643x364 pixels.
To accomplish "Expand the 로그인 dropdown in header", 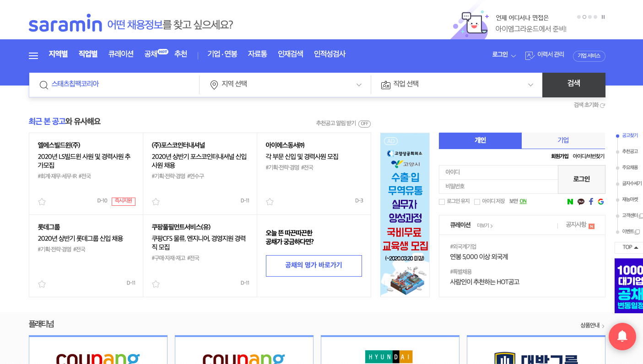I will point(504,54).
